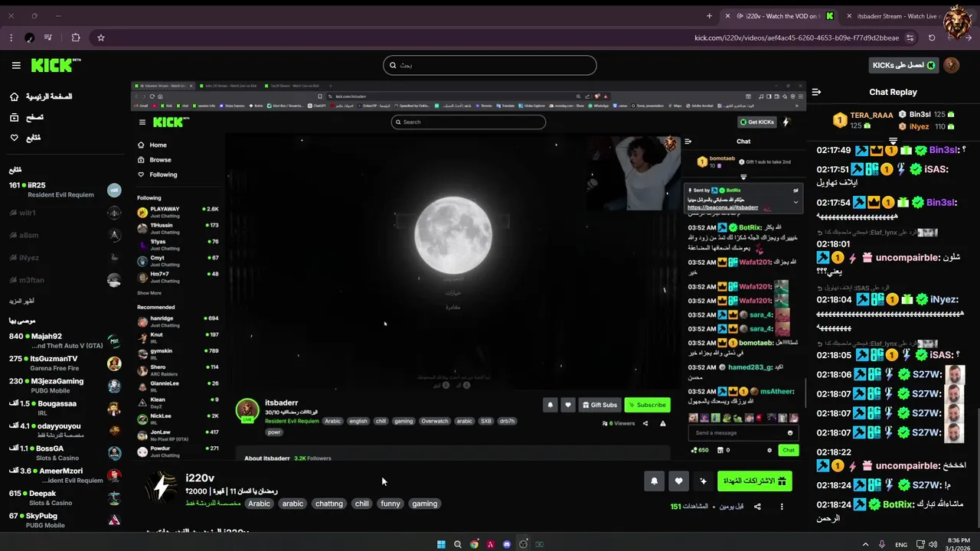Click the get KICKs button

903,65
